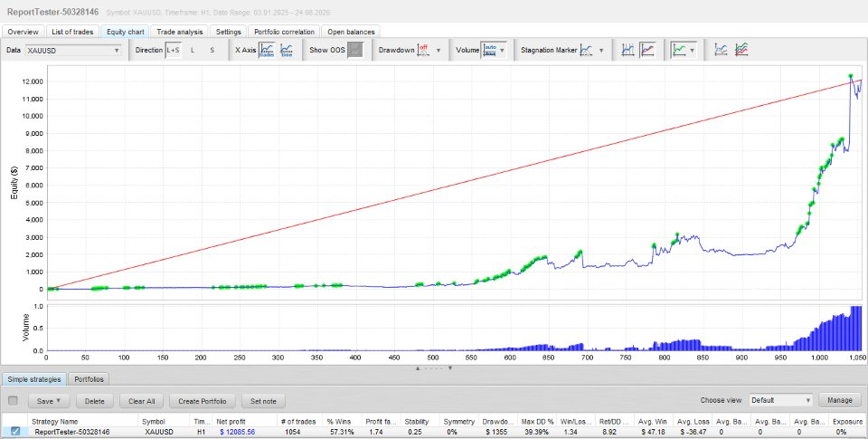
Task: Open the Choose view Default dropdown
Action: coord(781,400)
